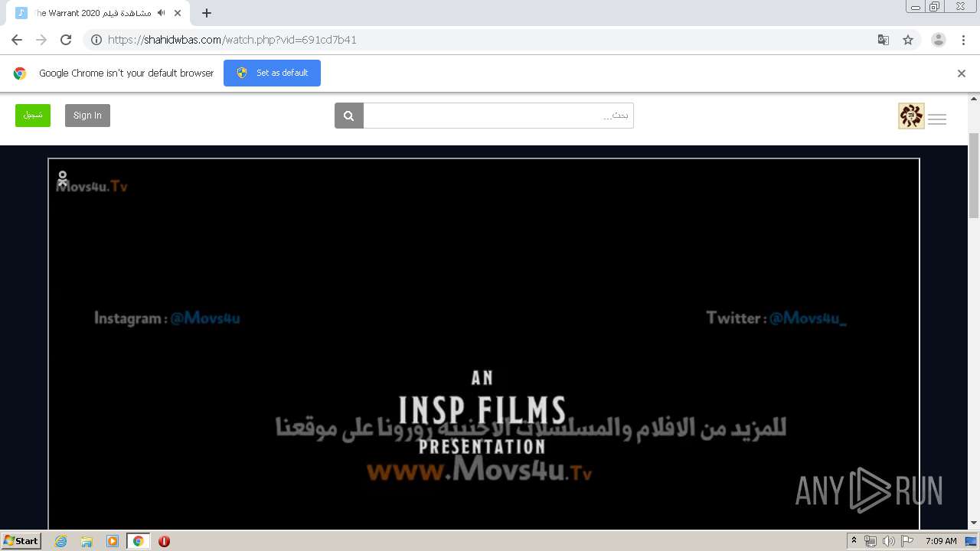Open the Action Center flag icon
The width and height of the screenshot is (980, 551).
coord(907,541)
